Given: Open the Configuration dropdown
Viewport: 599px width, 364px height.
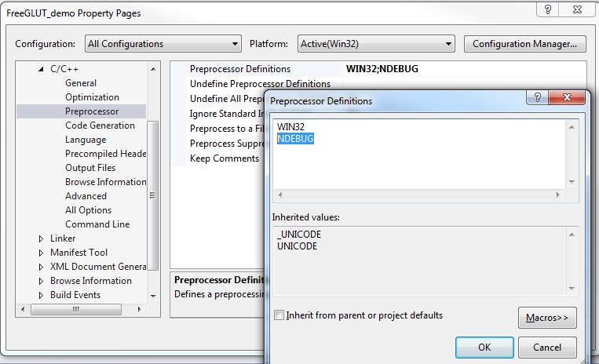Looking at the screenshot, I should pos(163,44).
